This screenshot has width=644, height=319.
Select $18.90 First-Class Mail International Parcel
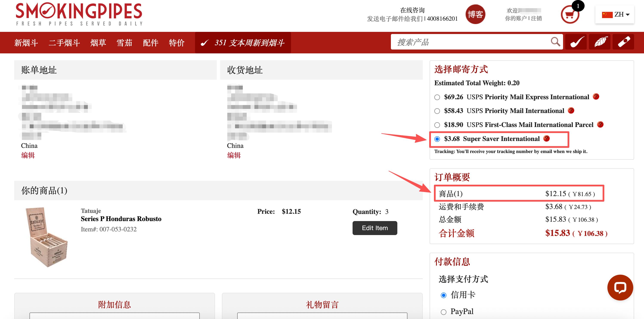click(437, 125)
